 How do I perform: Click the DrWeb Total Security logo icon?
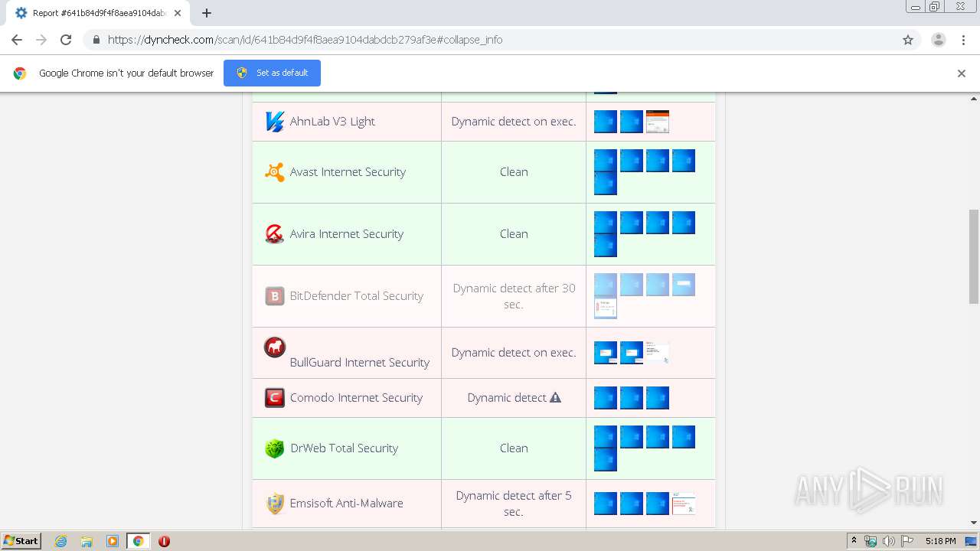coord(274,448)
